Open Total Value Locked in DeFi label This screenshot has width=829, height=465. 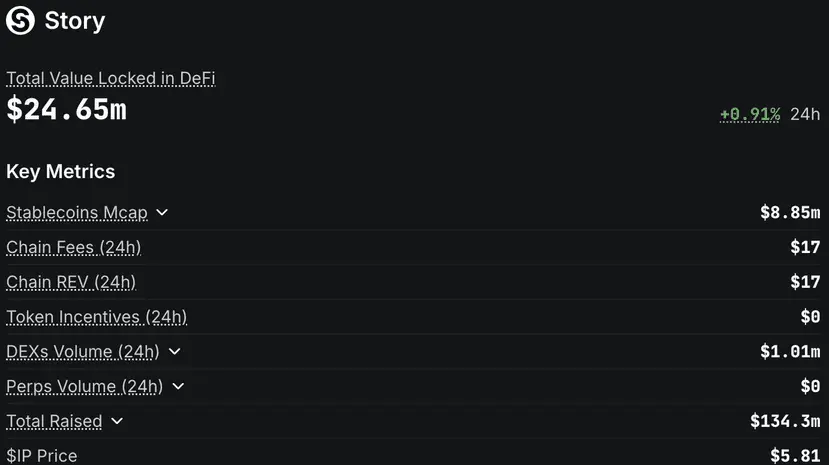pos(110,78)
